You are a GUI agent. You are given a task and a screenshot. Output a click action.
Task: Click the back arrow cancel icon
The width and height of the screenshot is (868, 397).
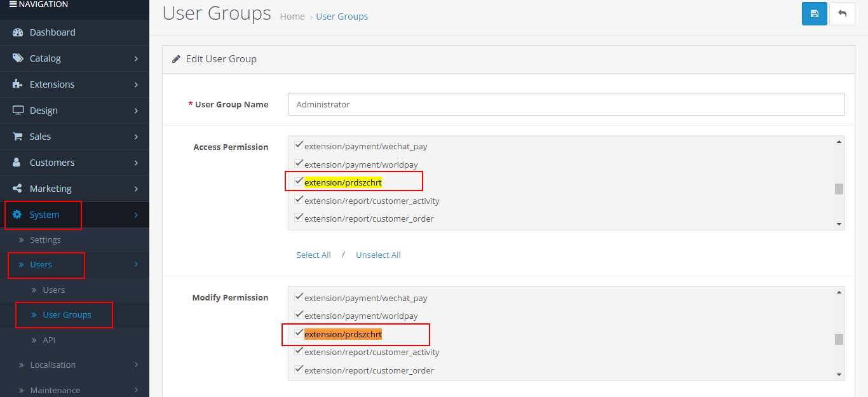click(x=842, y=13)
